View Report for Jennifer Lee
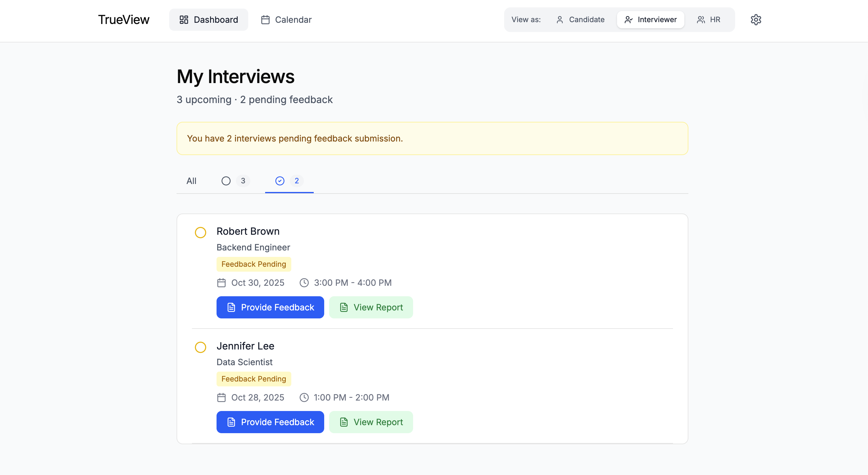Image resolution: width=868 pixels, height=475 pixels. [x=371, y=422]
